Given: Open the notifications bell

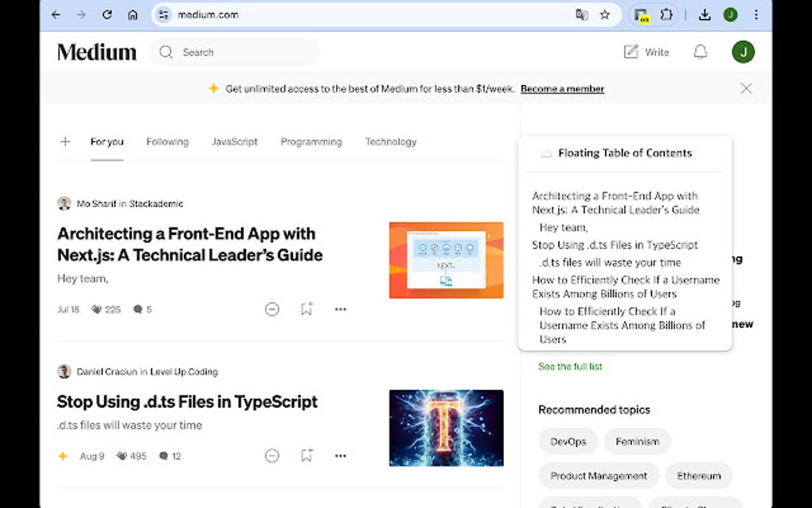Looking at the screenshot, I should [701, 52].
